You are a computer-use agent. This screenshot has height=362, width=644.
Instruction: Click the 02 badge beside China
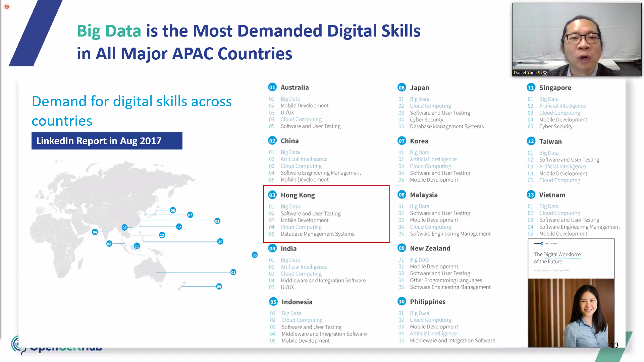(272, 141)
